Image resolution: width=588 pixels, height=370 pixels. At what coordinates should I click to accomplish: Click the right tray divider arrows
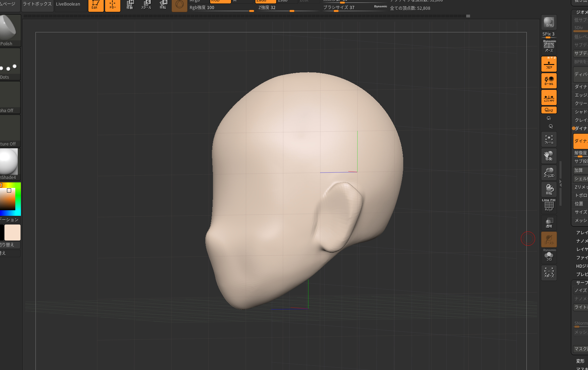(560, 183)
